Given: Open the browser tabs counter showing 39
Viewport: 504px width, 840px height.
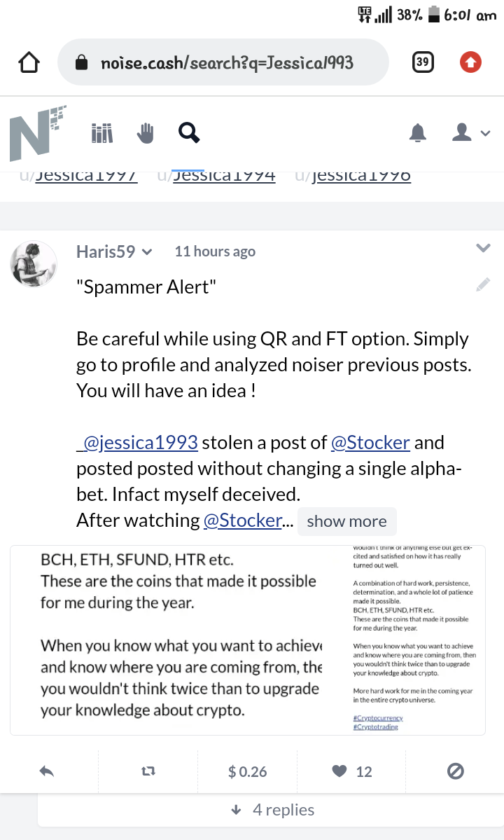Looking at the screenshot, I should pos(423,62).
